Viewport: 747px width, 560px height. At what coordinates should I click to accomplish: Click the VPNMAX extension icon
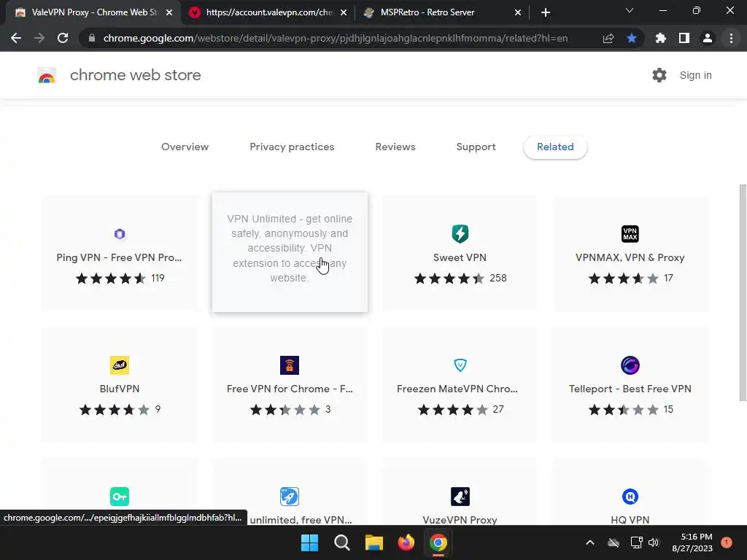(630, 234)
